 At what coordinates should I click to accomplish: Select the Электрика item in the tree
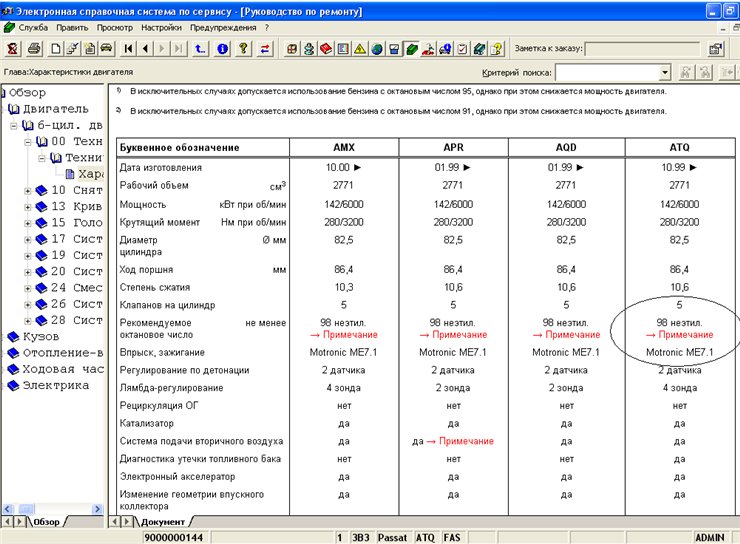(x=56, y=385)
